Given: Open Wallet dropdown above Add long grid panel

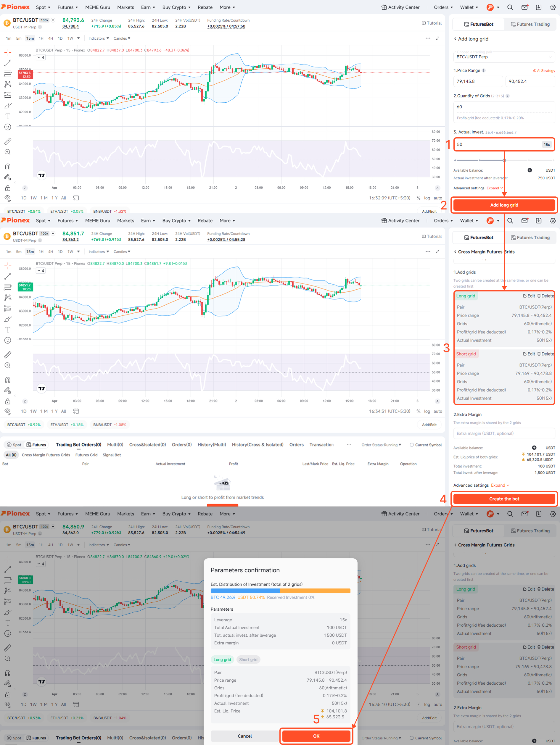Looking at the screenshot, I should pos(469,7).
